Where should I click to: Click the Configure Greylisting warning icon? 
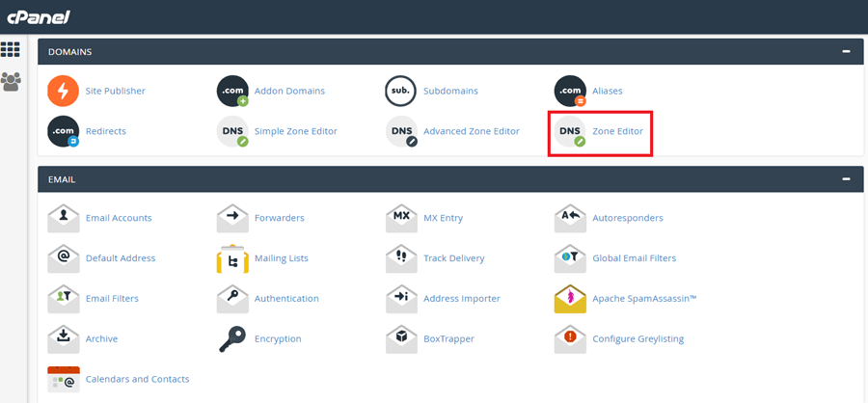(x=570, y=338)
